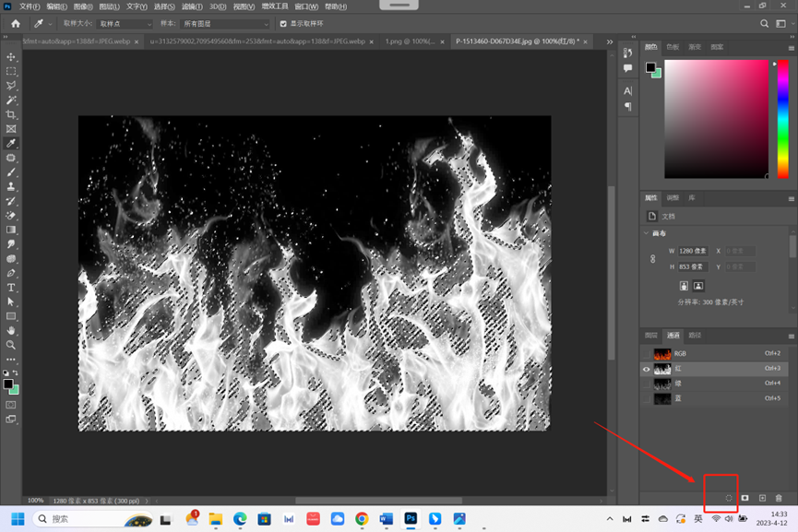The width and height of the screenshot is (798, 532).
Task: Switch to the 路径 panel tab
Action: pos(696,336)
